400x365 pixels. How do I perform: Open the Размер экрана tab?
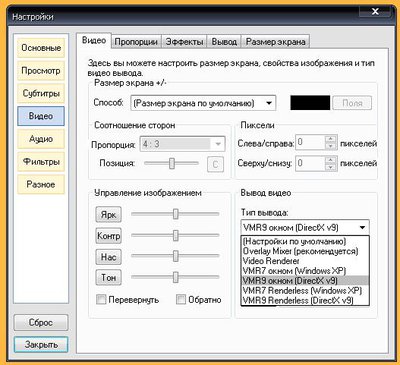[275, 42]
